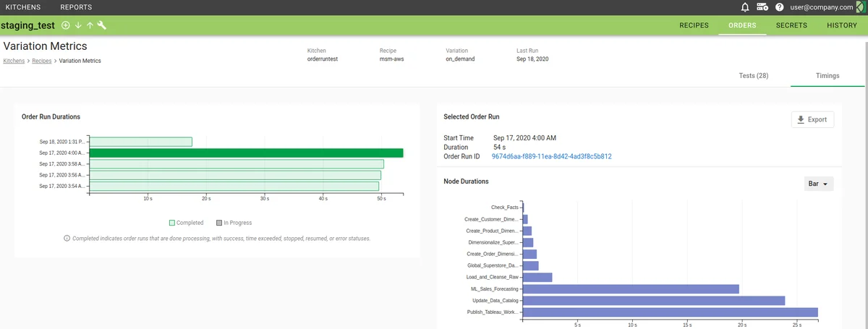Image resolution: width=868 pixels, height=329 pixels.
Task: Select the Sep 18, 2020 1:31 PM run bar
Action: 140,142
